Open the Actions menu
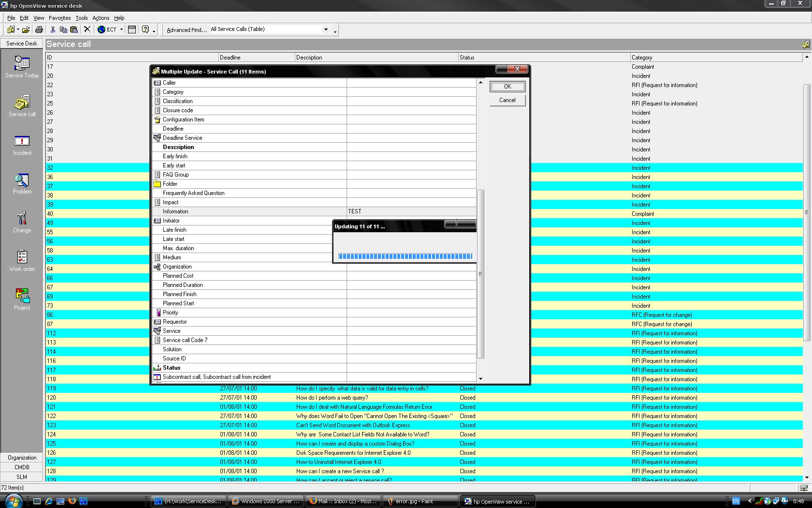This screenshot has height=508, width=812. 101,18
